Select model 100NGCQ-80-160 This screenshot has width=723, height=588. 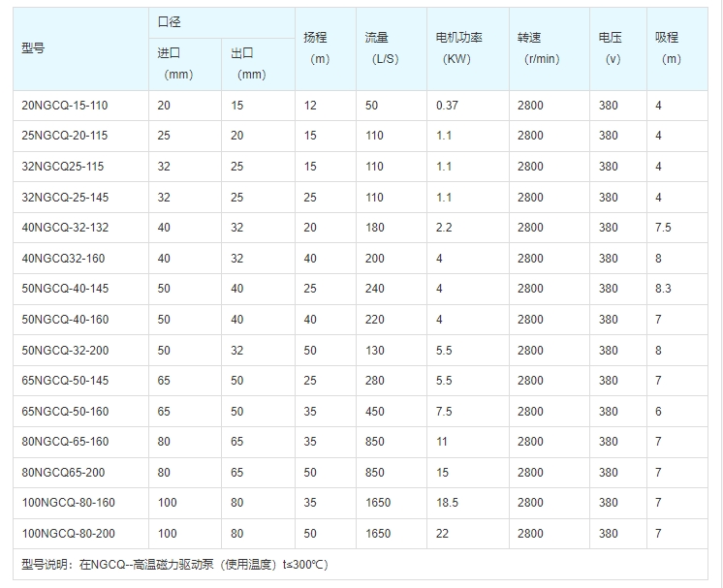pos(68,503)
